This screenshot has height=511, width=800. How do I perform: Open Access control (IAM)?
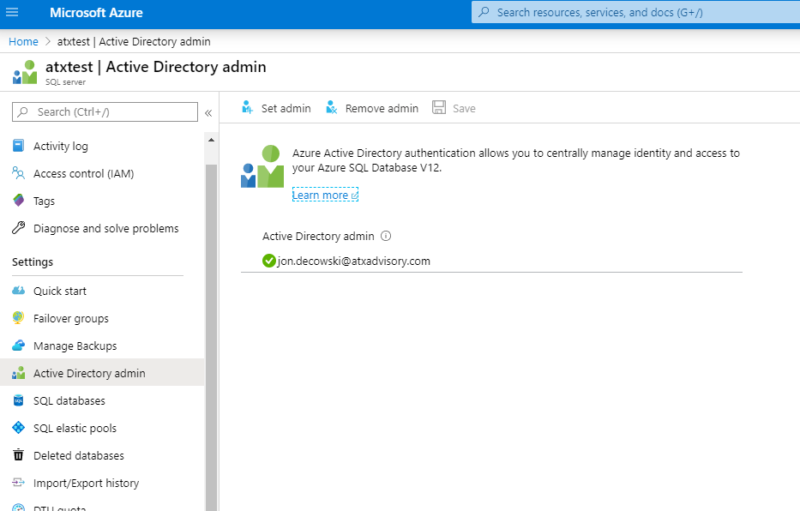pos(84,174)
